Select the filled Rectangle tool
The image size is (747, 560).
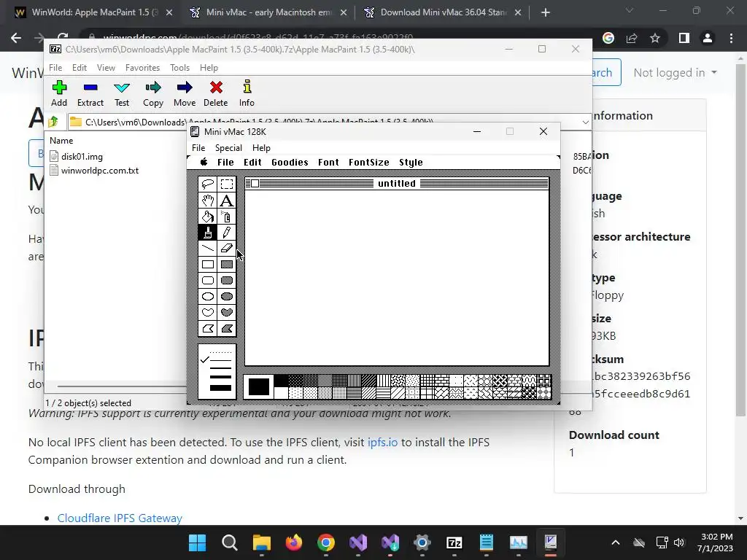tap(227, 264)
